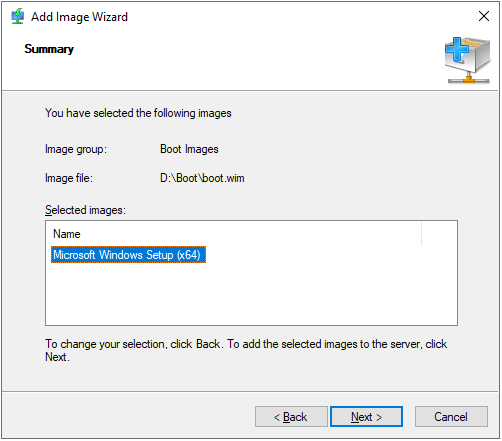Click the wizard title bar icon
The image size is (502, 441).
pos(17,16)
